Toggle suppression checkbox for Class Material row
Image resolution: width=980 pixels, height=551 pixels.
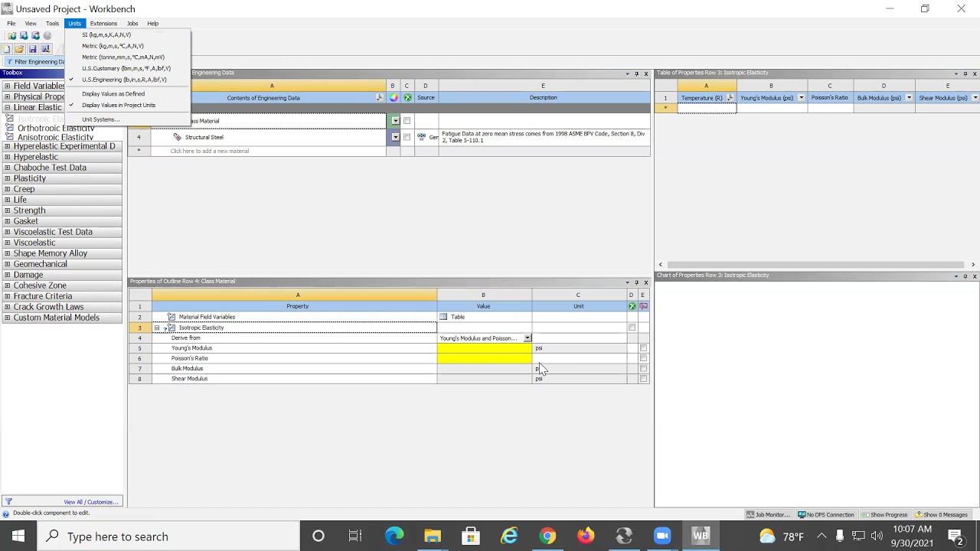click(x=407, y=121)
